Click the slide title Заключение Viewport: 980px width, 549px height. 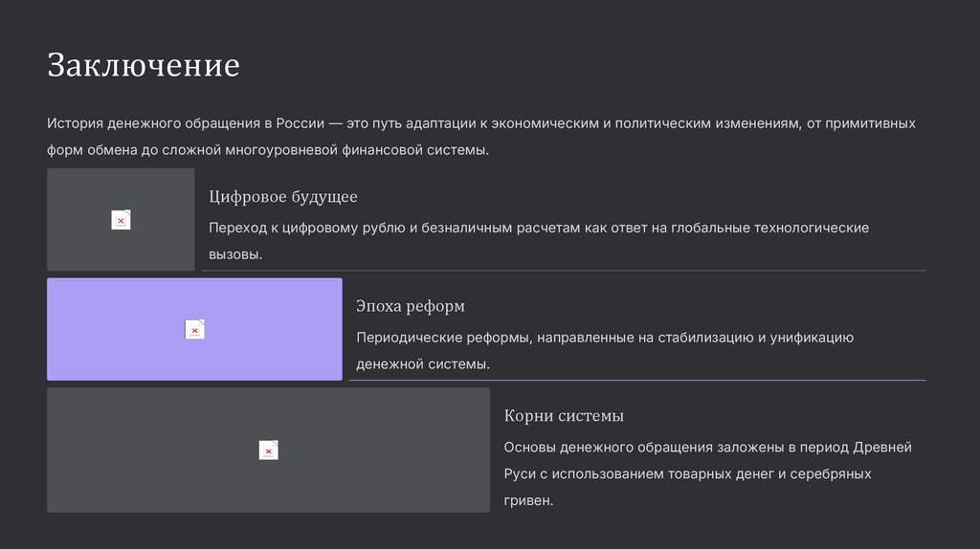(144, 66)
